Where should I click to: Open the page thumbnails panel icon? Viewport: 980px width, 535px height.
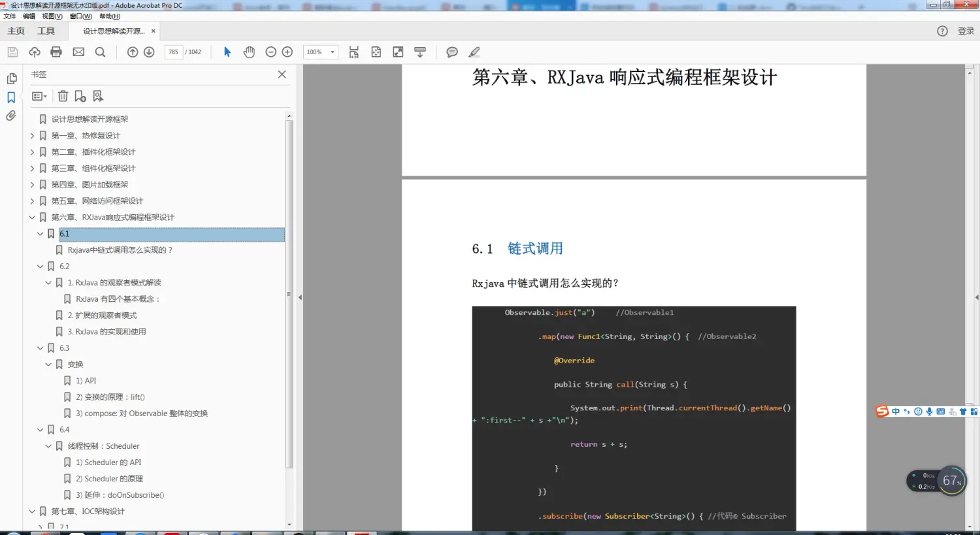point(12,78)
